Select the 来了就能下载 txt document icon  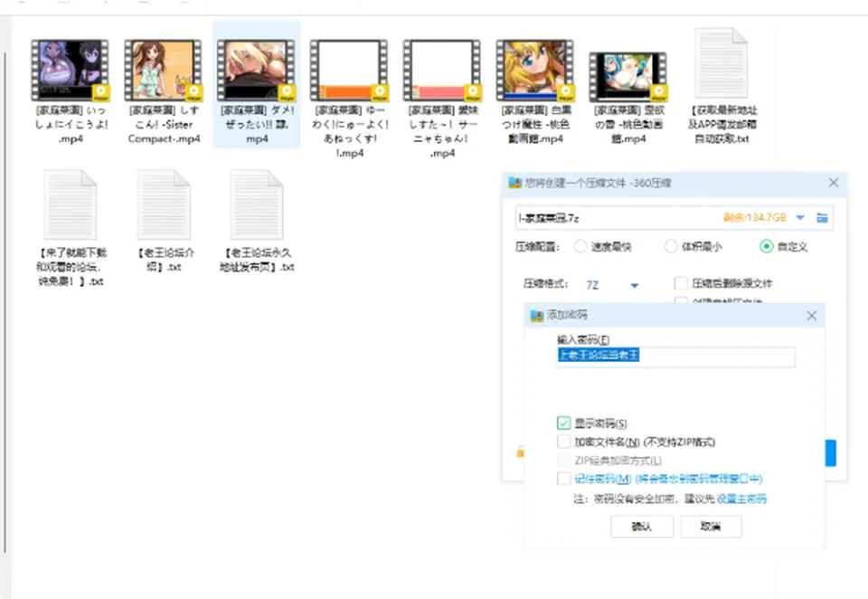[x=71, y=205]
